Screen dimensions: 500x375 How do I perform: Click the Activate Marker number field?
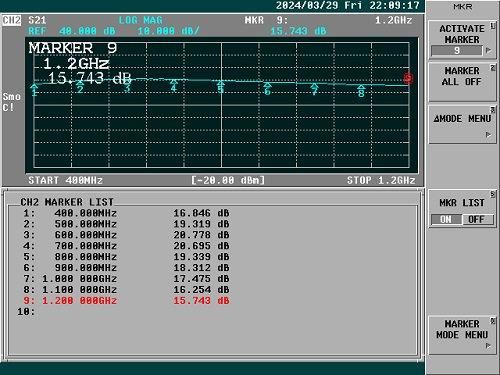[457, 51]
